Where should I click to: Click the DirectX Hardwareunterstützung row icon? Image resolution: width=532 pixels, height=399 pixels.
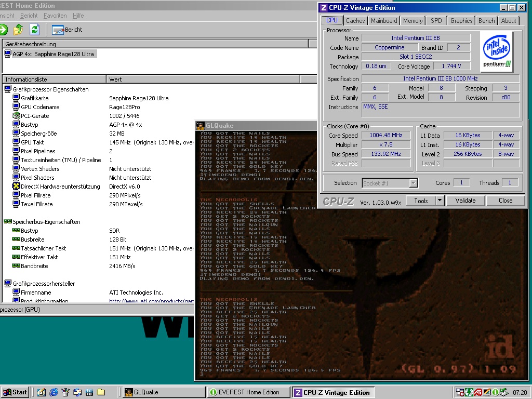coord(16,187)
